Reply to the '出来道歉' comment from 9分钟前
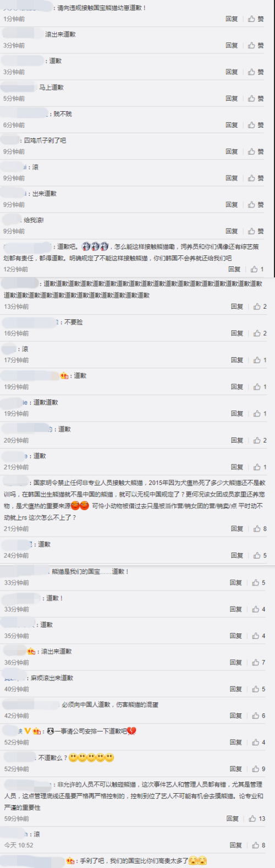The height and width of the screenshot is (868, 275). tap(232, 205)
